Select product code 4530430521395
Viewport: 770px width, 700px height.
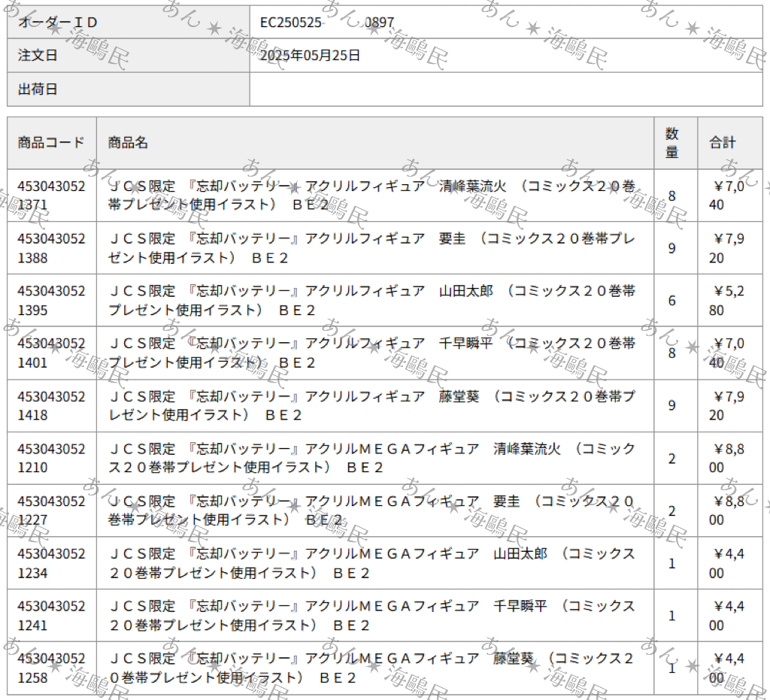(52, 301)
